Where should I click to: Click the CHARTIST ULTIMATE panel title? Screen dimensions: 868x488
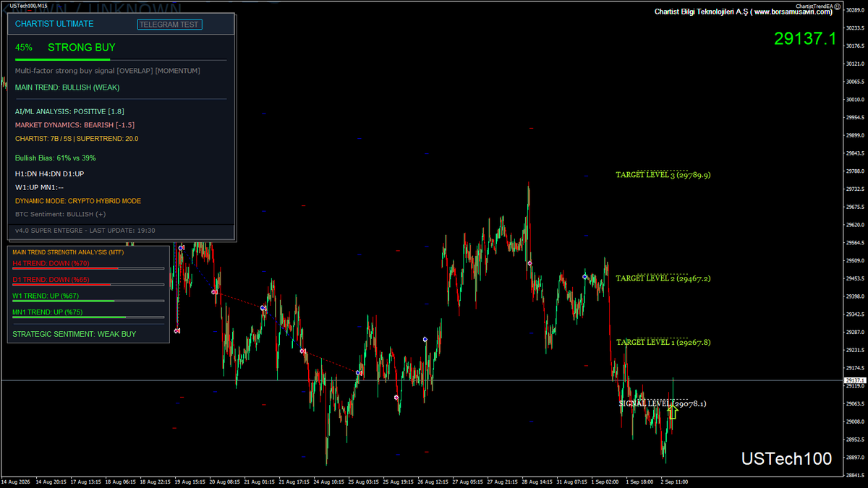pyautogui.click(x=54, y=24)
